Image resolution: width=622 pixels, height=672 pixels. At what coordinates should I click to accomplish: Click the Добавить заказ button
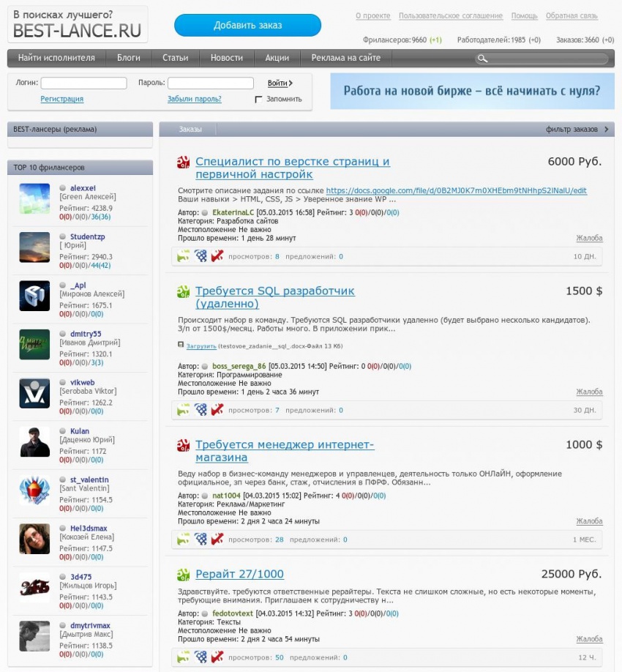tap(247, 26)
